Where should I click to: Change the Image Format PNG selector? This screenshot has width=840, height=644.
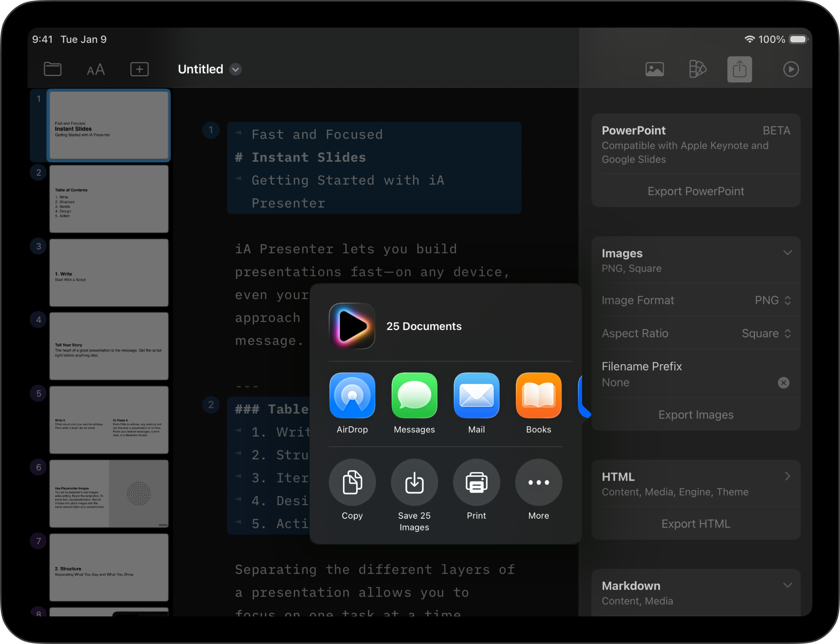(x=773, y=300)
